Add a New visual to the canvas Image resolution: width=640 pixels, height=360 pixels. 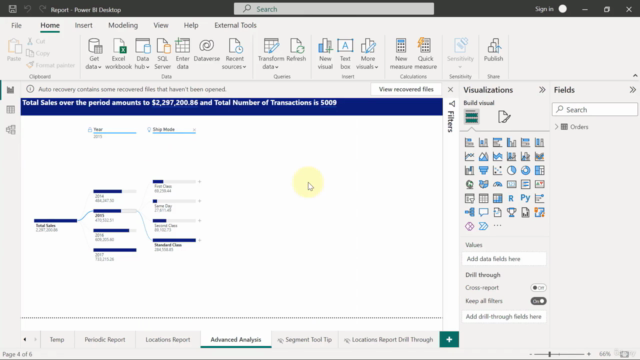(x=325, y=53)
